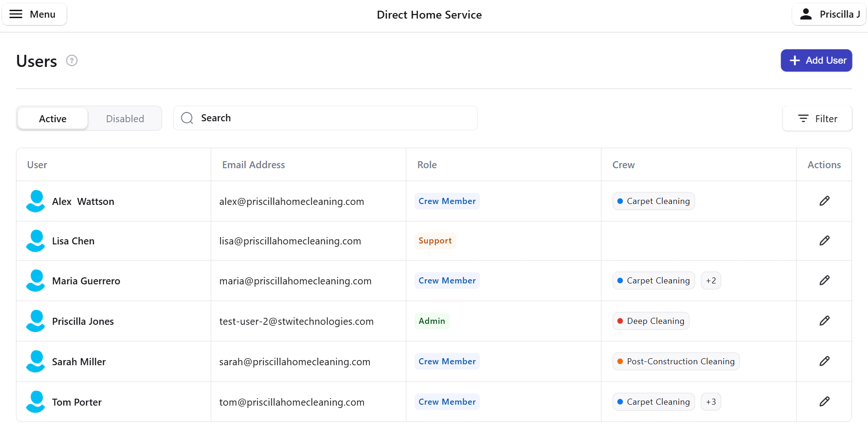Expand Tom Porter's +3 crews badge
The height and width of the screenshot is (427, 868).
pos(710,402)
